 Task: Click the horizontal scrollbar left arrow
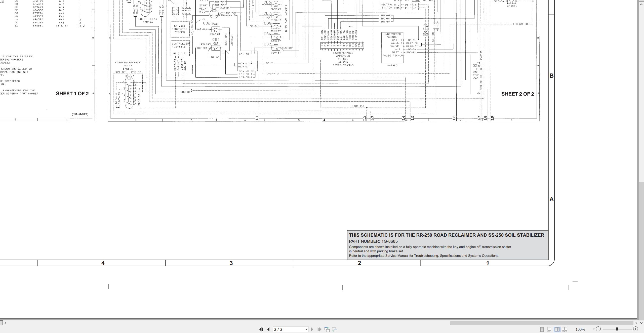pyautogui.click(x=5, y=323)
